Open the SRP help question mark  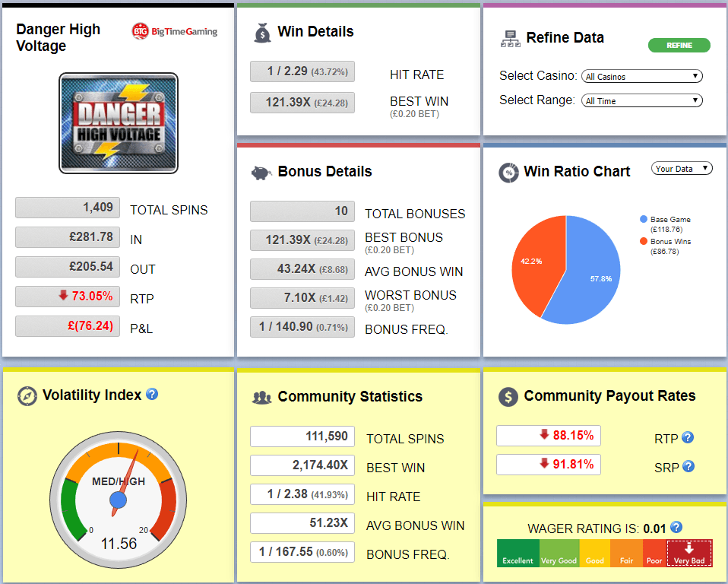(688, 466)
